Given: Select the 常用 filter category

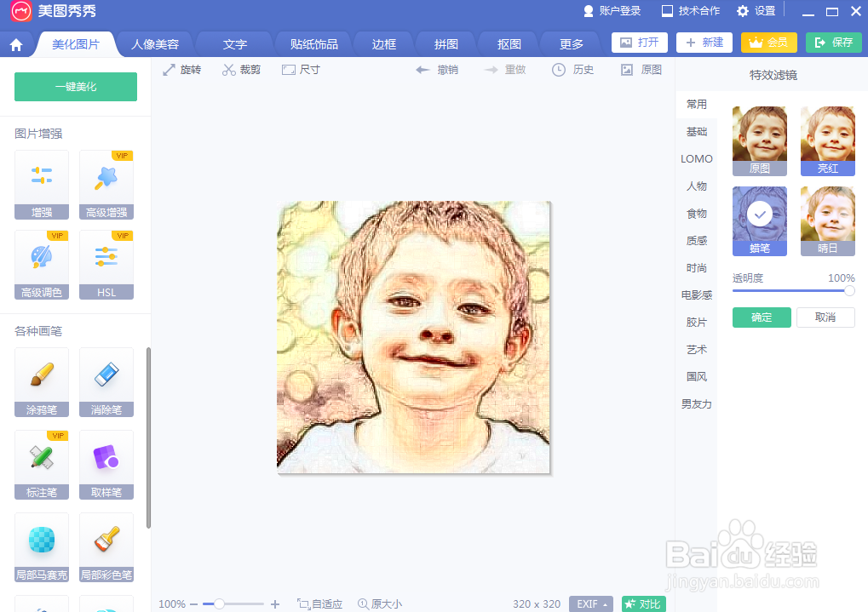Looking at the screenshot, I should pyautogui.click(x=697, y=105).
